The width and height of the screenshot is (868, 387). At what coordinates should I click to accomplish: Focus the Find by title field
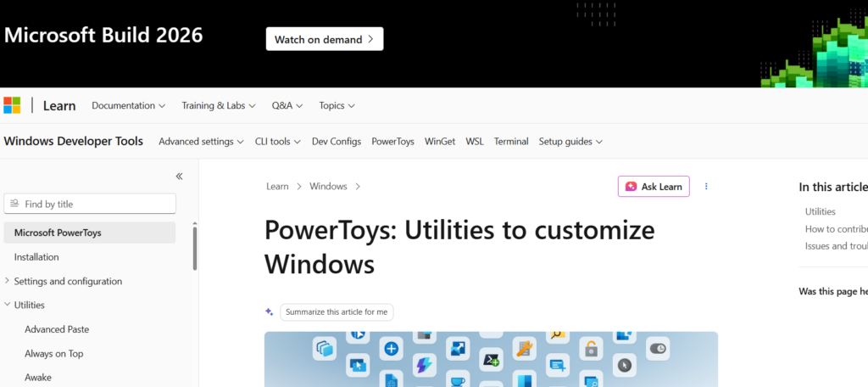90,204
